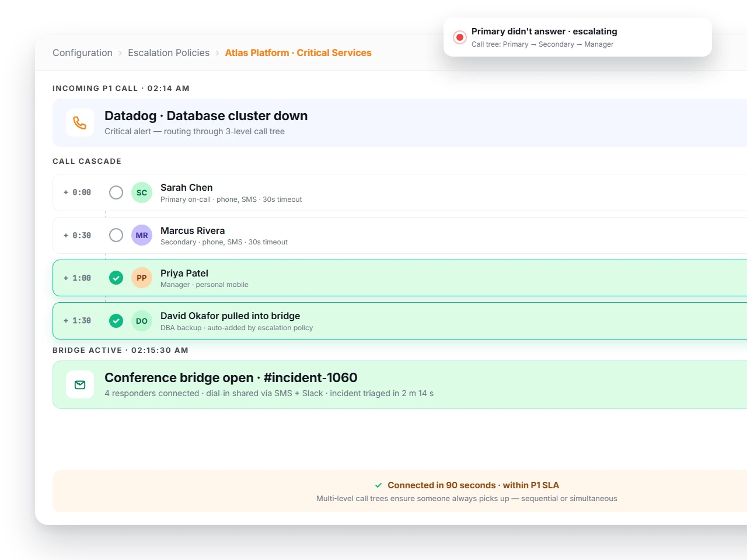
Task: Click the +1:00 cascade time marker
Action: tap(78, 278)
